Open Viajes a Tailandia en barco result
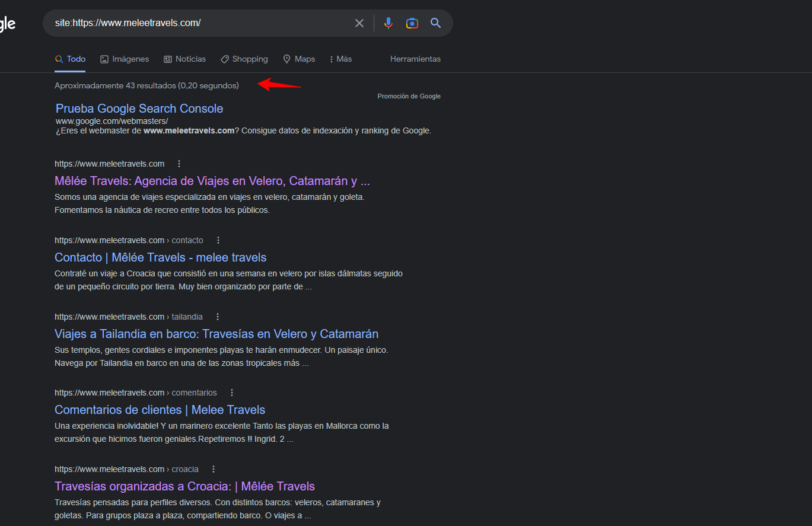The height and width of the screenshot is (526, 812). point(216,334)
